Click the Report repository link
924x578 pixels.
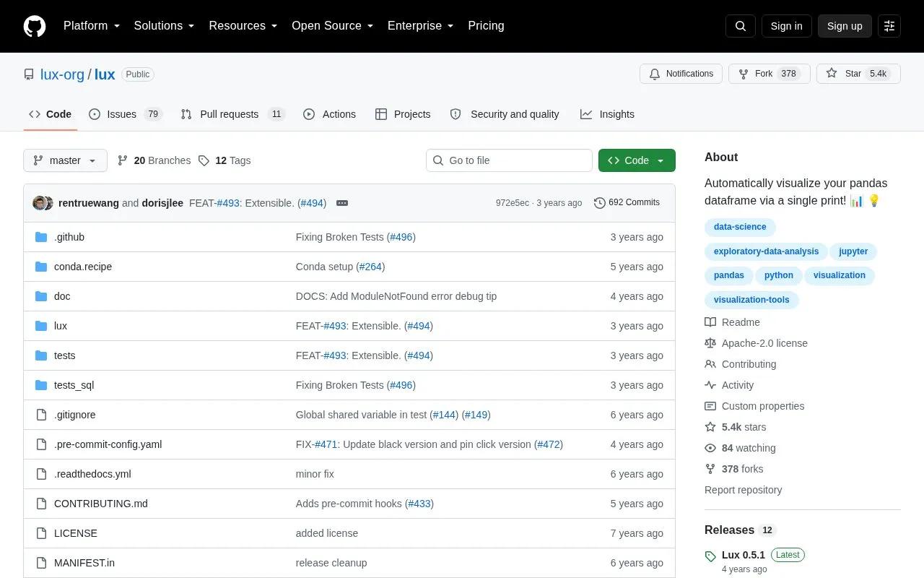coord(743,490)
